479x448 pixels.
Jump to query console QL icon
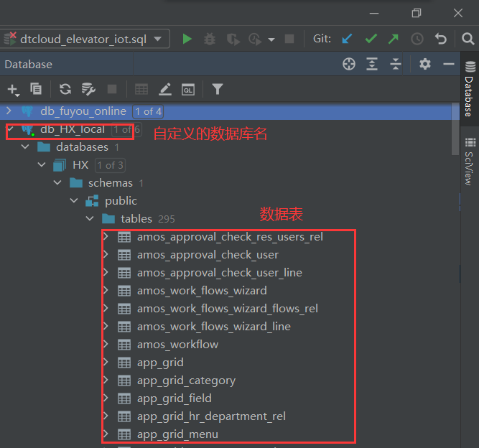(188, 90)
